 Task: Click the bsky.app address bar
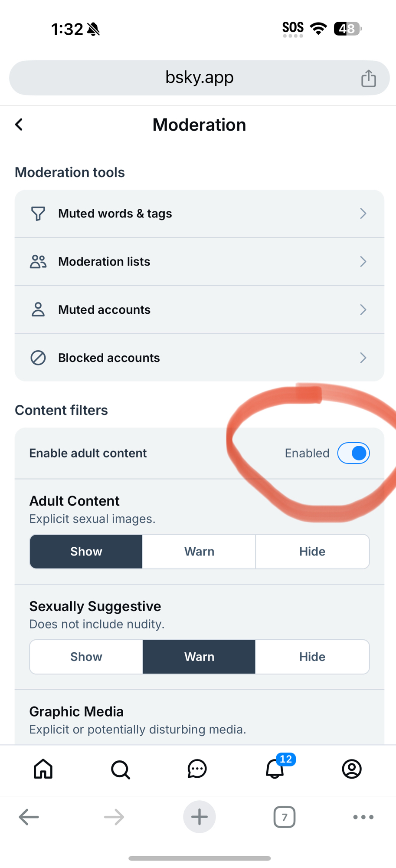(199, 78)
